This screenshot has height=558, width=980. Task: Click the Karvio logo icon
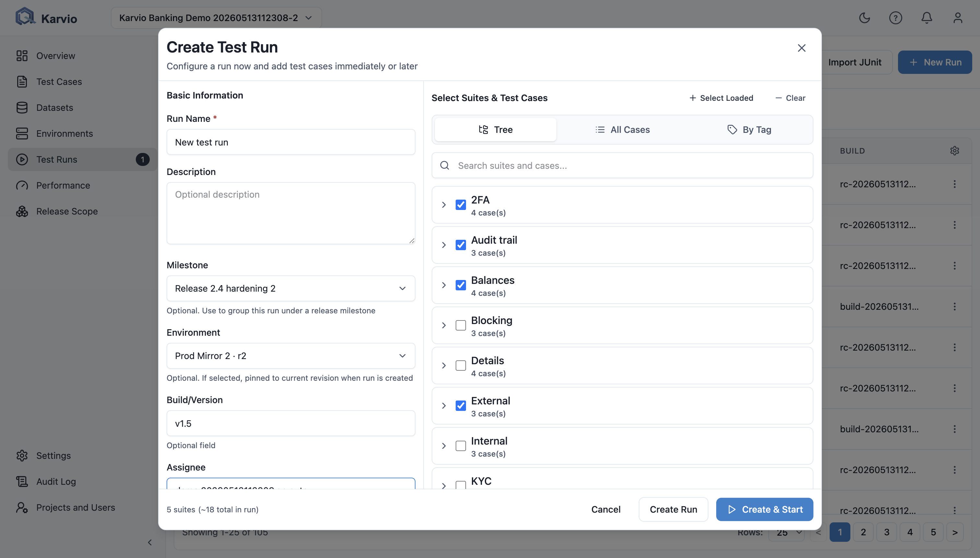tap(25, 17)
